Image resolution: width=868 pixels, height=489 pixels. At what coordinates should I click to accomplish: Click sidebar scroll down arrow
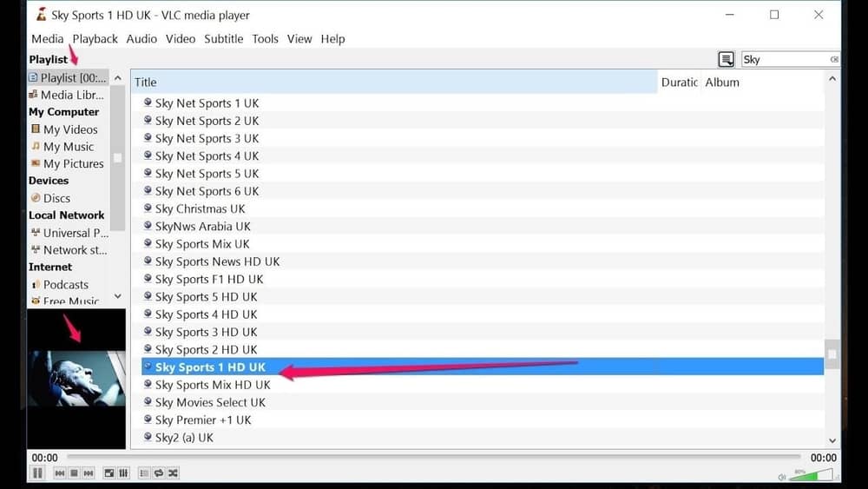click(118, 296)
